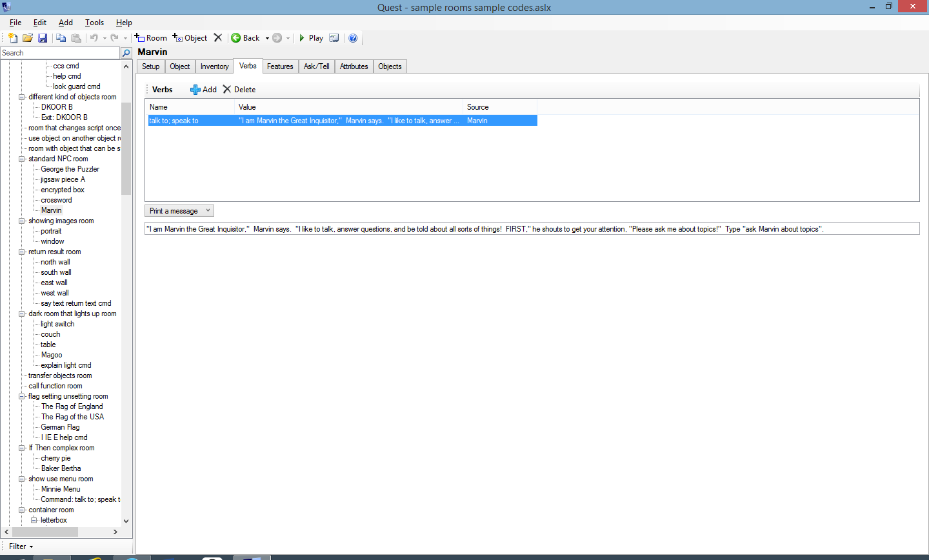The image size is (929, 560).
Task: Add a new Object from the toolbar
Action: 190,38
